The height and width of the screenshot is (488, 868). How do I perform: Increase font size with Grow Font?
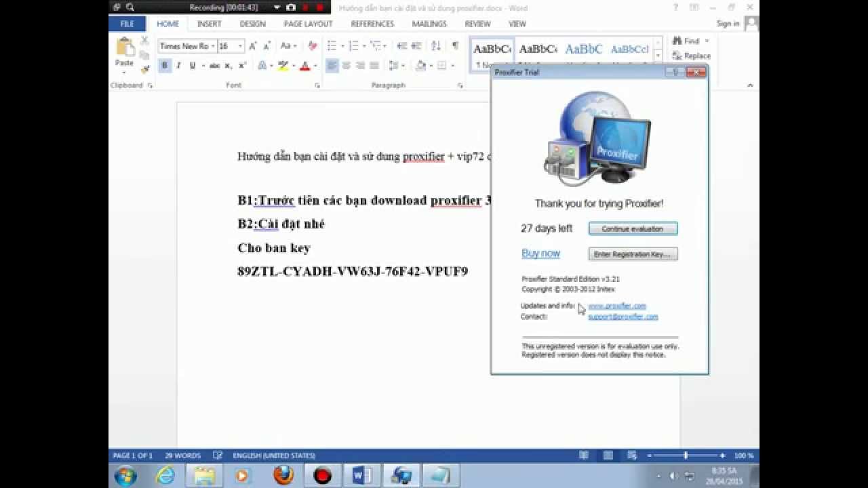coord(252,46)
